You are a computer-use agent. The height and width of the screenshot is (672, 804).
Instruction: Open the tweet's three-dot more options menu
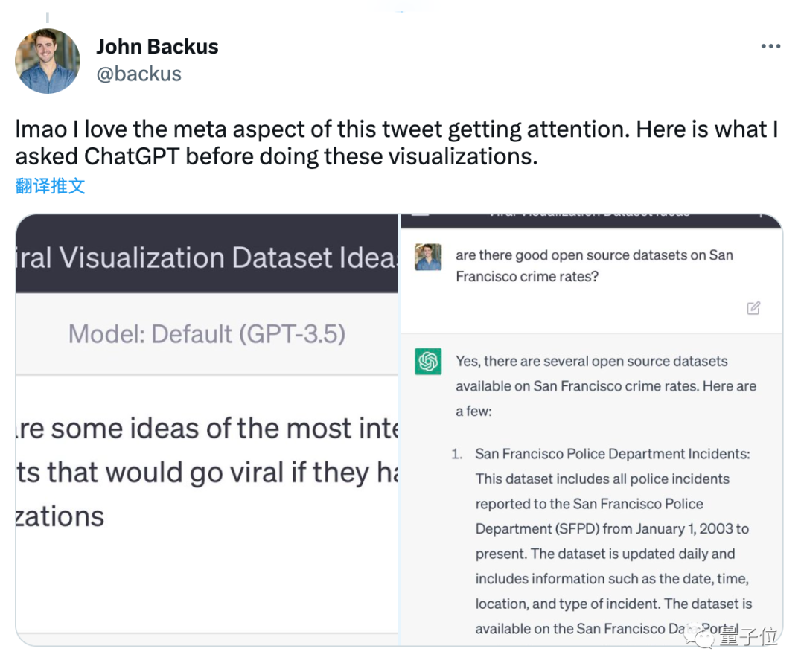click(x=770, y=47)
